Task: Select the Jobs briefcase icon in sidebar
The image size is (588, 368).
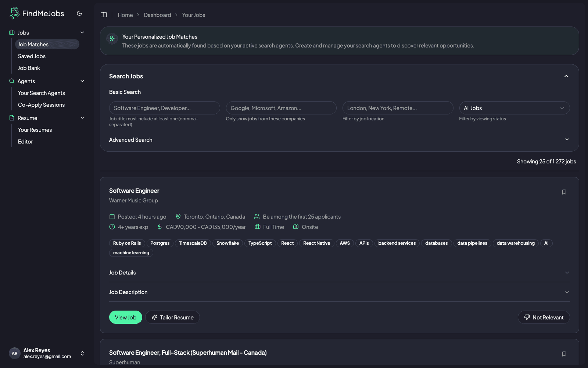Action: tap(11, 32)
